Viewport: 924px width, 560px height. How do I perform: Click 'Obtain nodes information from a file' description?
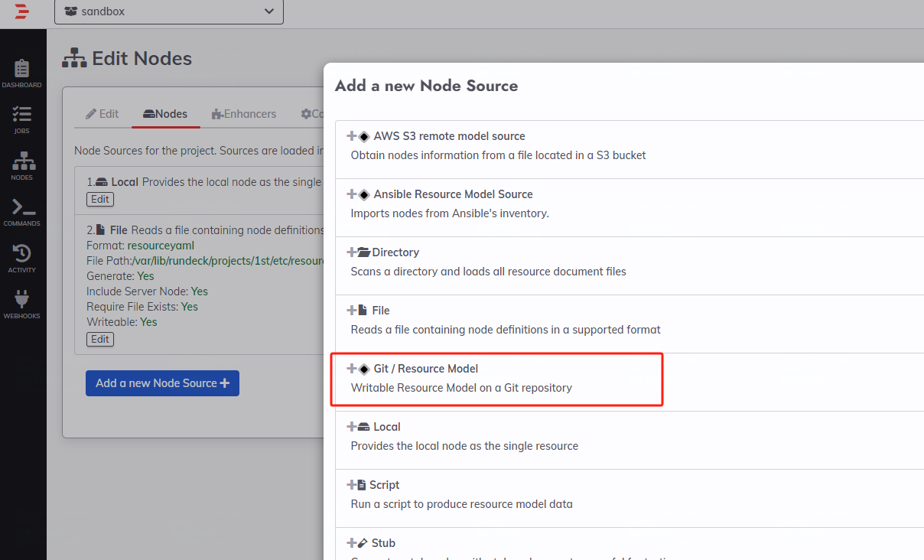[x=499, y=155]
